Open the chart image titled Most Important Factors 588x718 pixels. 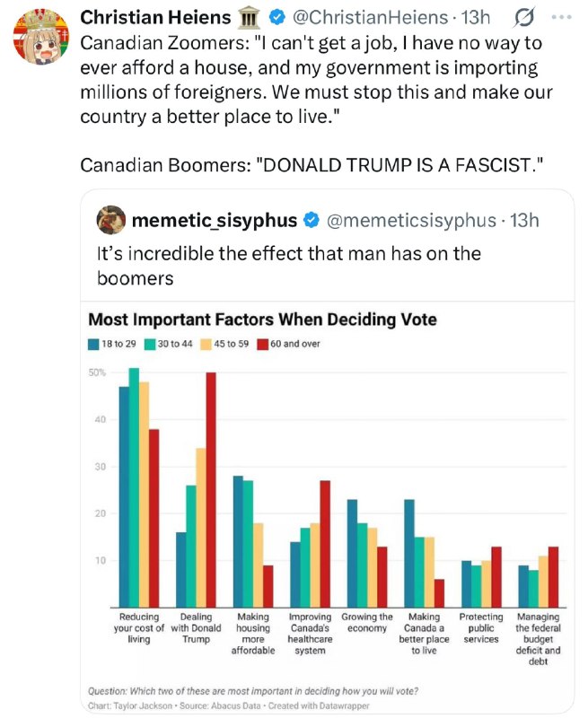point(327,507)
